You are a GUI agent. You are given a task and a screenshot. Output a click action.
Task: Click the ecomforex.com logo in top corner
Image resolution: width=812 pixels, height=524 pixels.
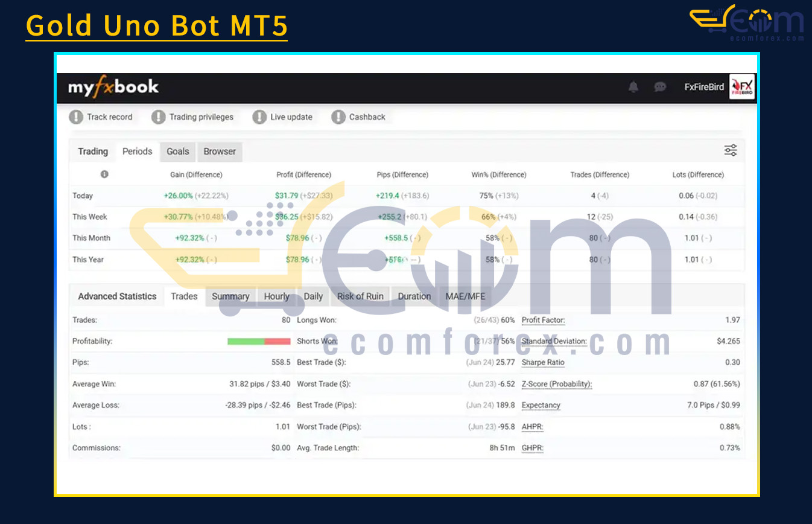click(747, 23)
